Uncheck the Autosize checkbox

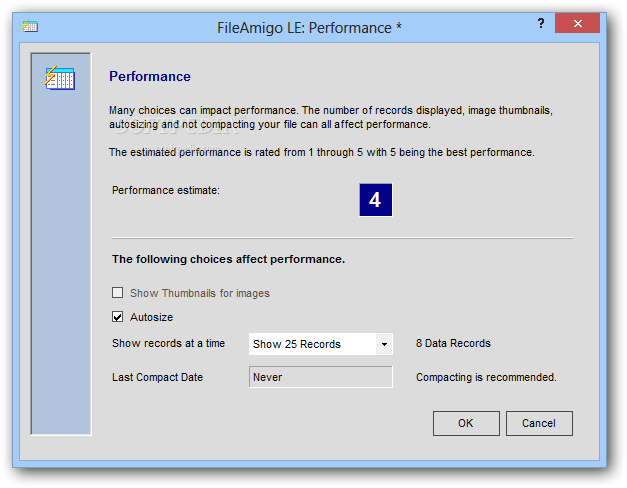118,317
